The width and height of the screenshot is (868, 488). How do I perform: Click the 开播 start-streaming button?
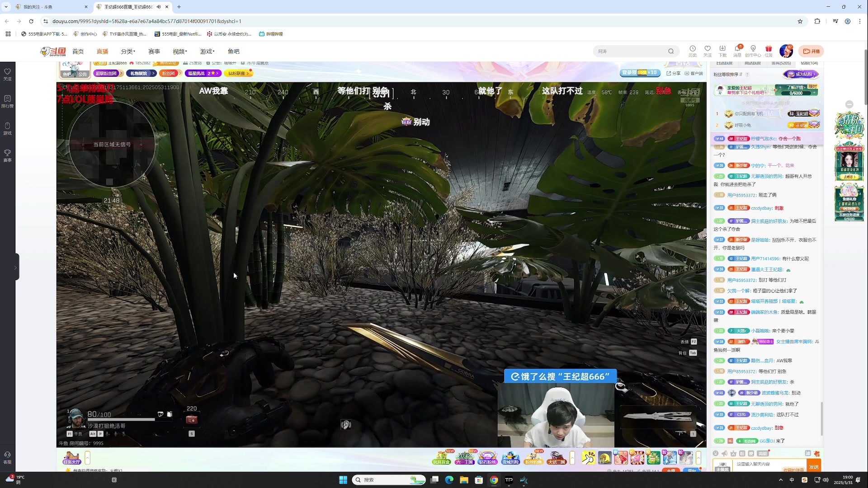tap(811, 51)
